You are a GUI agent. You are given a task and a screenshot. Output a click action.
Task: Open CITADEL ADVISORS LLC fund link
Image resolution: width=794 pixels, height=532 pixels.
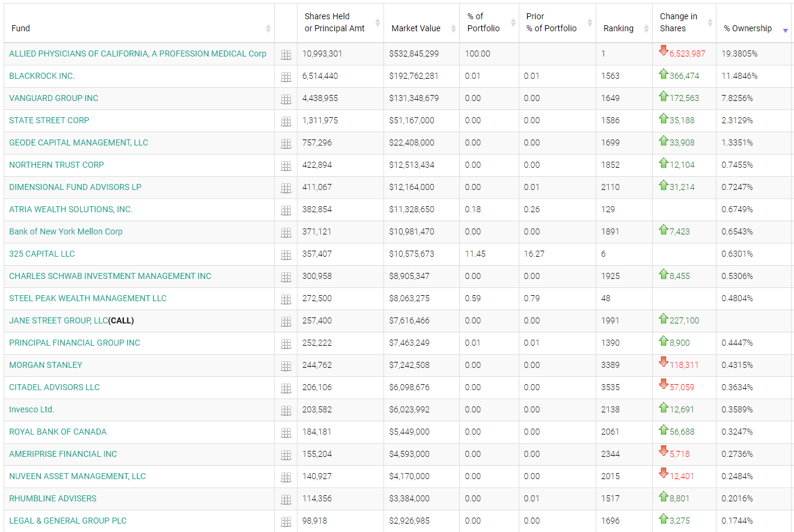[x=55, y=387]
